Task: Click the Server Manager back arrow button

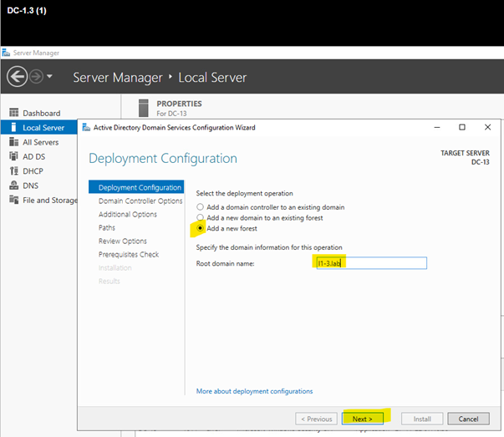Action: tap(17, 77)
